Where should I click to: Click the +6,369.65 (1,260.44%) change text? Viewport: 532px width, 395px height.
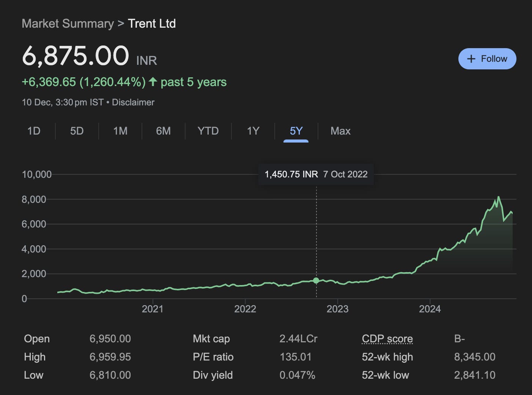coord(83,82)
